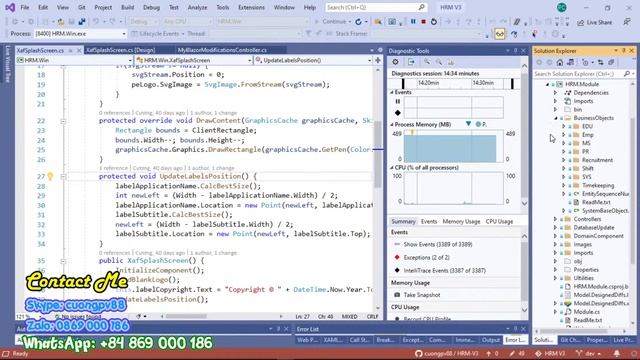Viewport: 640px width, 360px height.
Task: Click split editor plus icon
Action: click(x=378, y=60)
